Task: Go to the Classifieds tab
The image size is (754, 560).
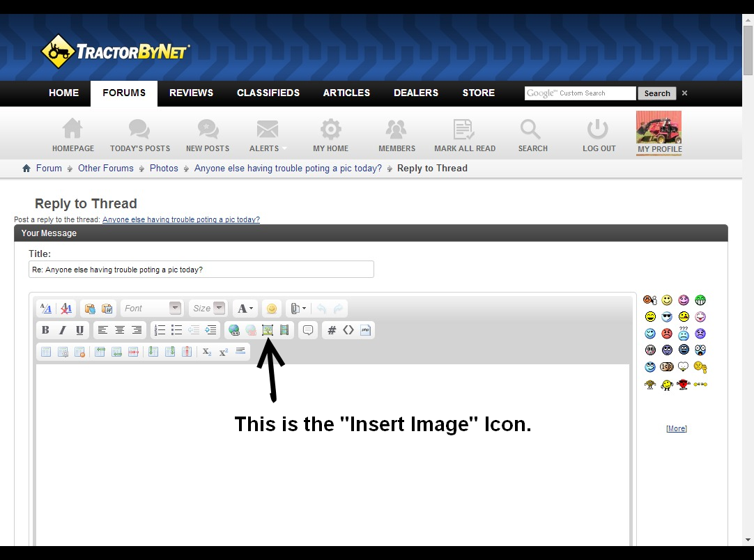Action: click(268, 93)
